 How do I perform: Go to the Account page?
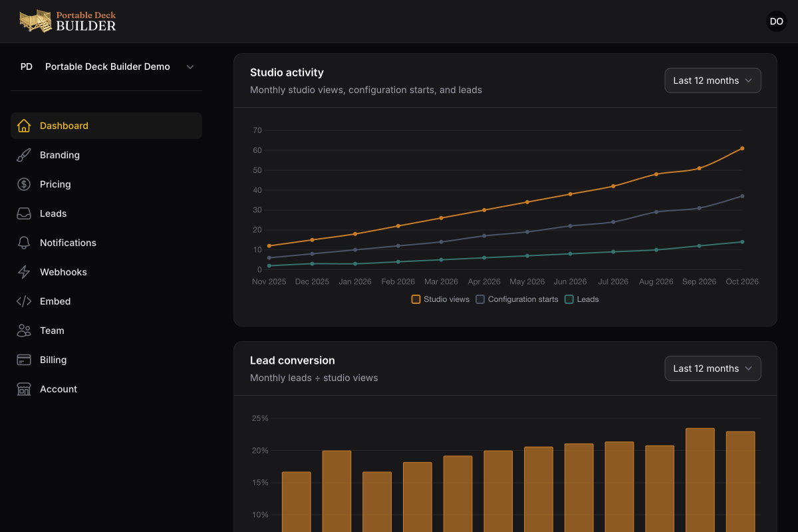(106, 389)
